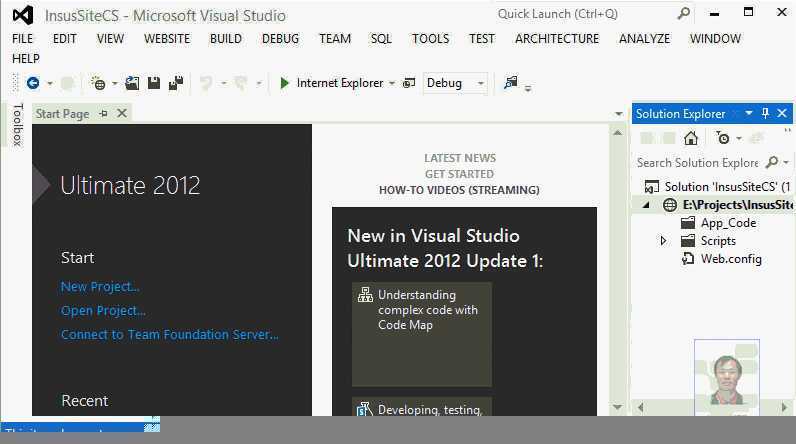
Task: Click the Navigate Backward arrow icon
Action: 33,84
